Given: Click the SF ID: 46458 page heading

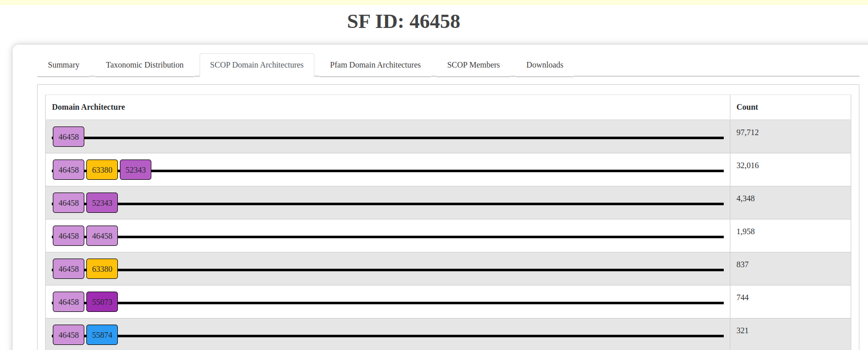Looking at the screenshot, I should pos(404,21).
